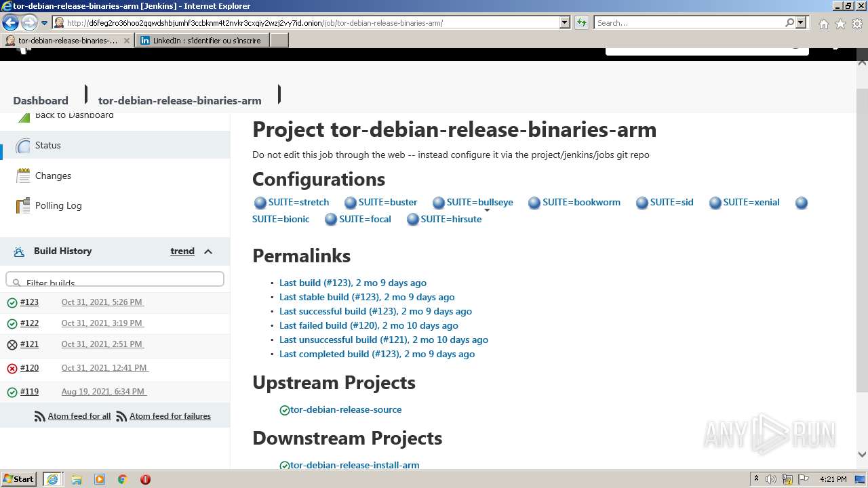Open the SUITE=bullseye configuration
This screenshot has width=868, height=488.
tap(479, 202)
